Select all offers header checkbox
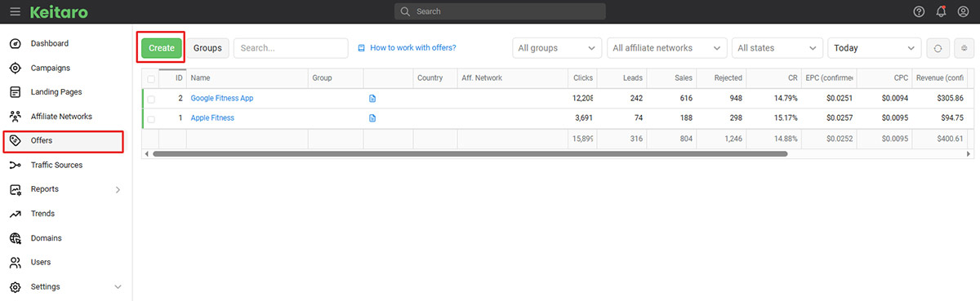 coord(151,78)
